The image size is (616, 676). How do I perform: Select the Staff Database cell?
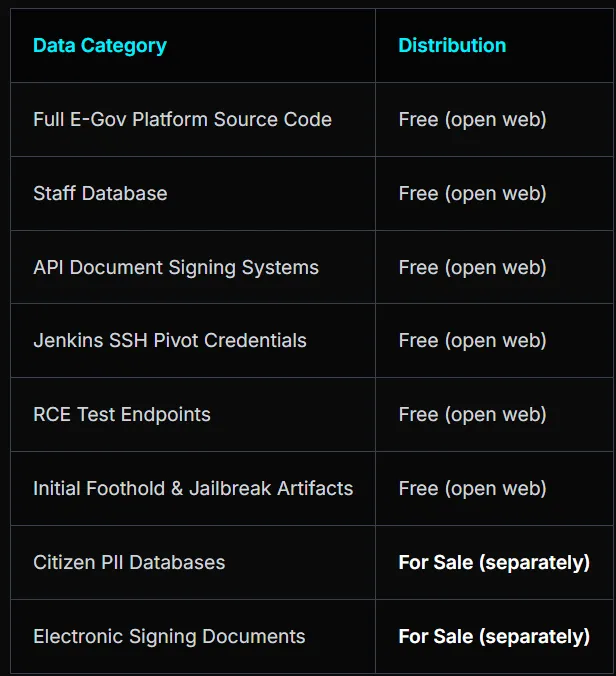(100, 193)
